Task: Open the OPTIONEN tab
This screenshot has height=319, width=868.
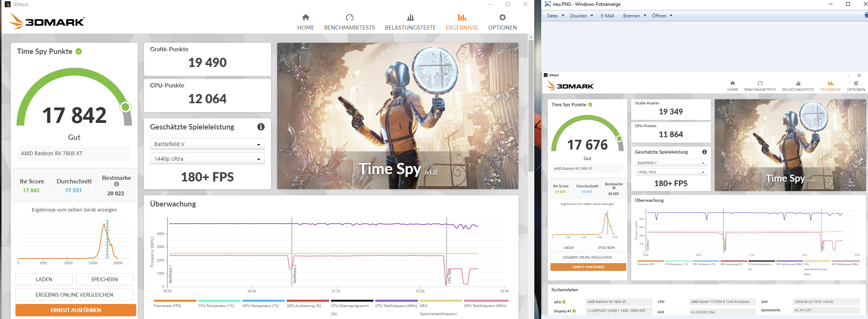Action: 502,28
